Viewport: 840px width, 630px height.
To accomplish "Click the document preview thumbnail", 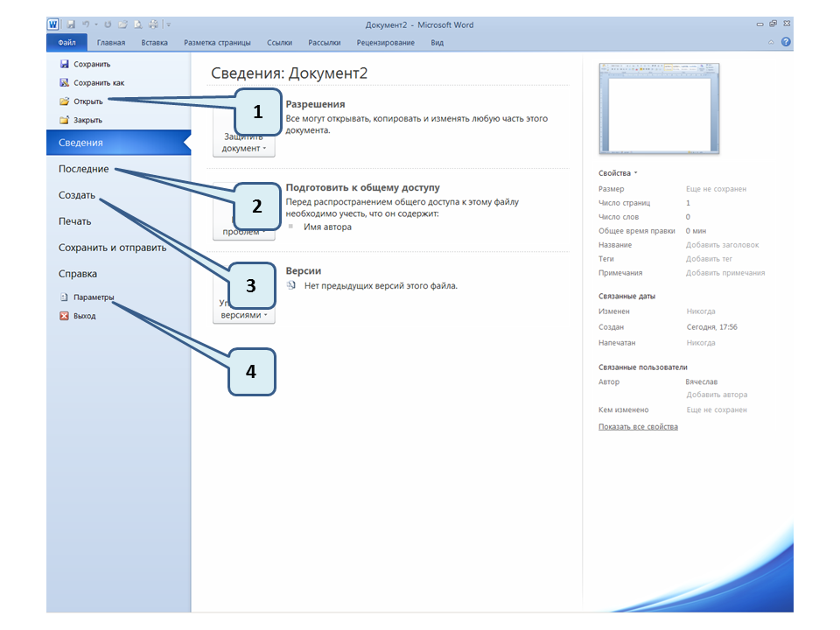I will 659,108.
